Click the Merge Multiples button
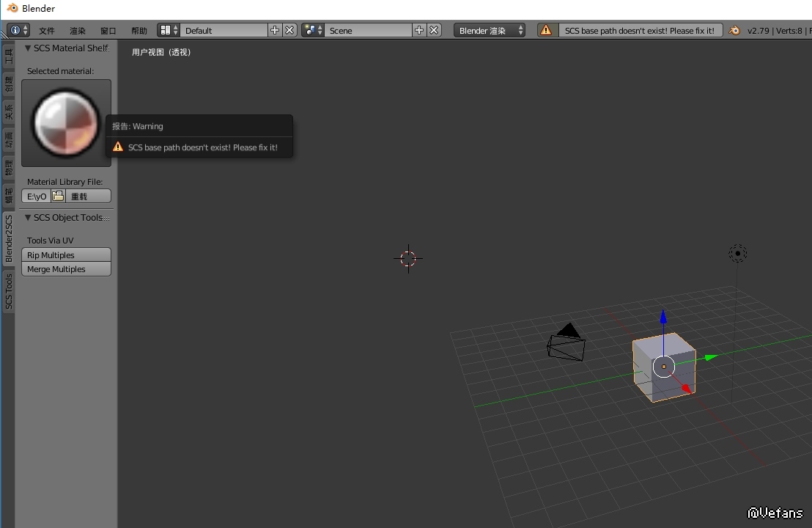Screen dimensions: 812x528 pos(66,269)
